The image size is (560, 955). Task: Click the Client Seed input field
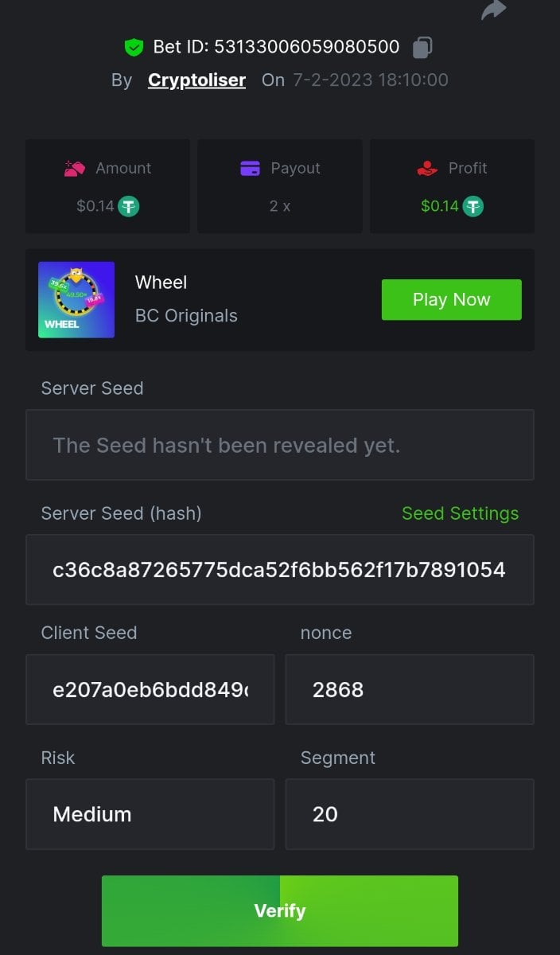[x=150, y=689]
